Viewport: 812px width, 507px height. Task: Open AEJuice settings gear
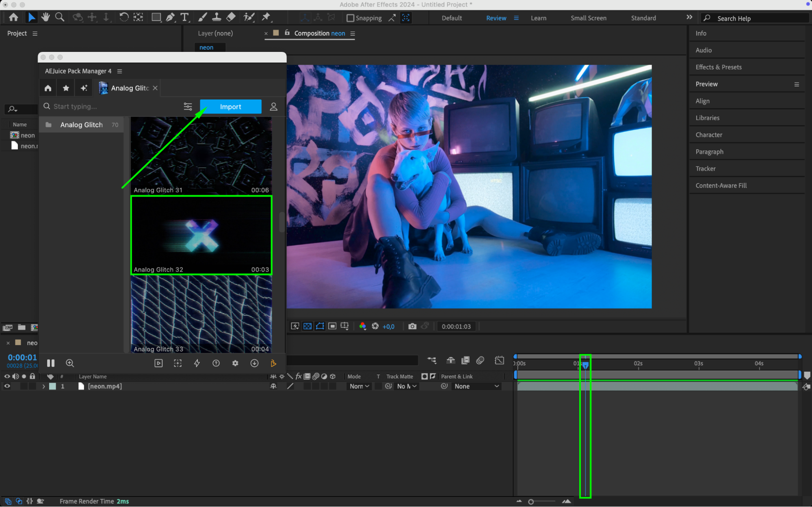point(235,363)
